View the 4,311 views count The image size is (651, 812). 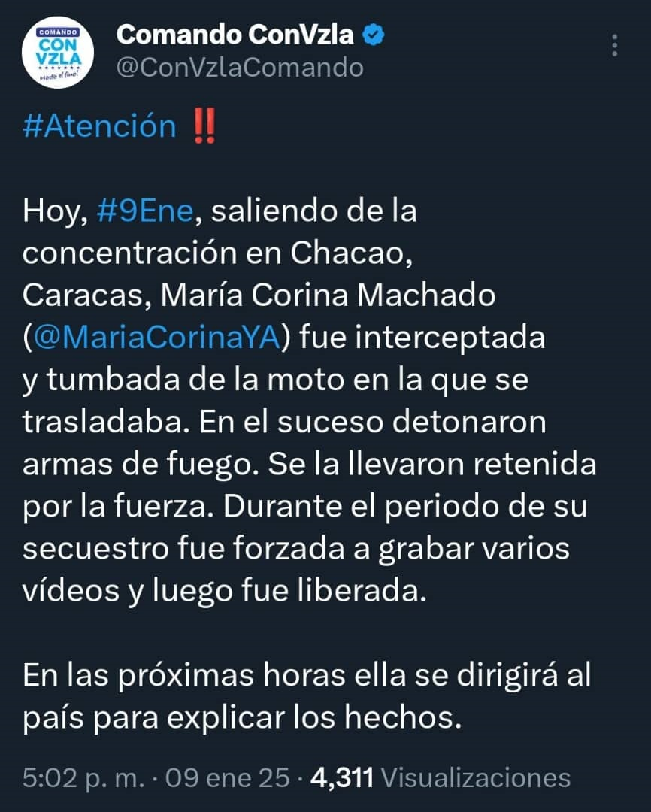point(342,778)
